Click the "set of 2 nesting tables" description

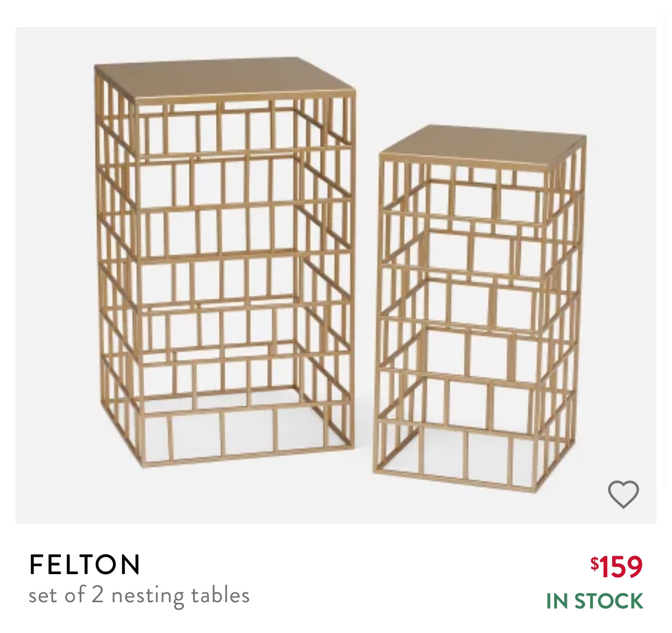pyautogui.click(x=139, y=595)
